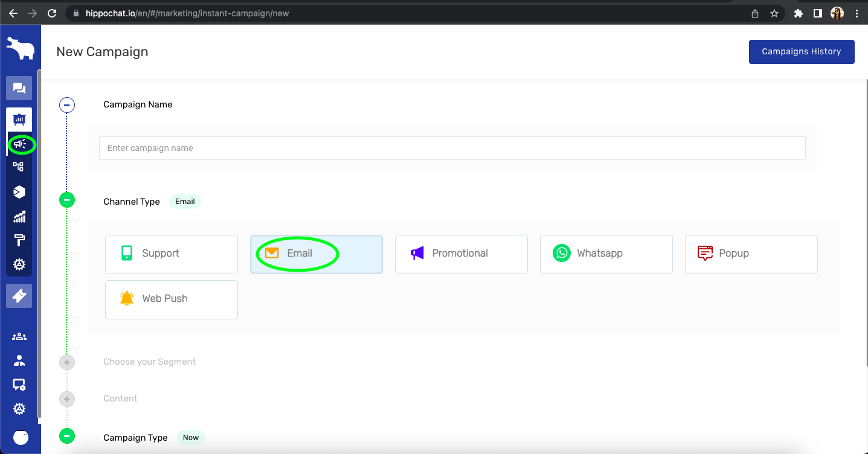The image size is (868, 454).
Task: Click the three-person team icon in sidebar
Action: point(19,336)
